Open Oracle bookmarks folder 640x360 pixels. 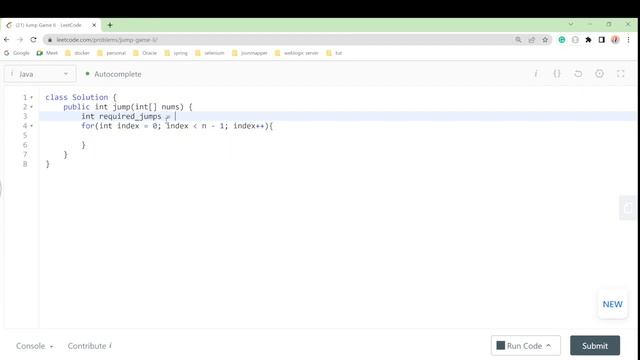[145, 53]
